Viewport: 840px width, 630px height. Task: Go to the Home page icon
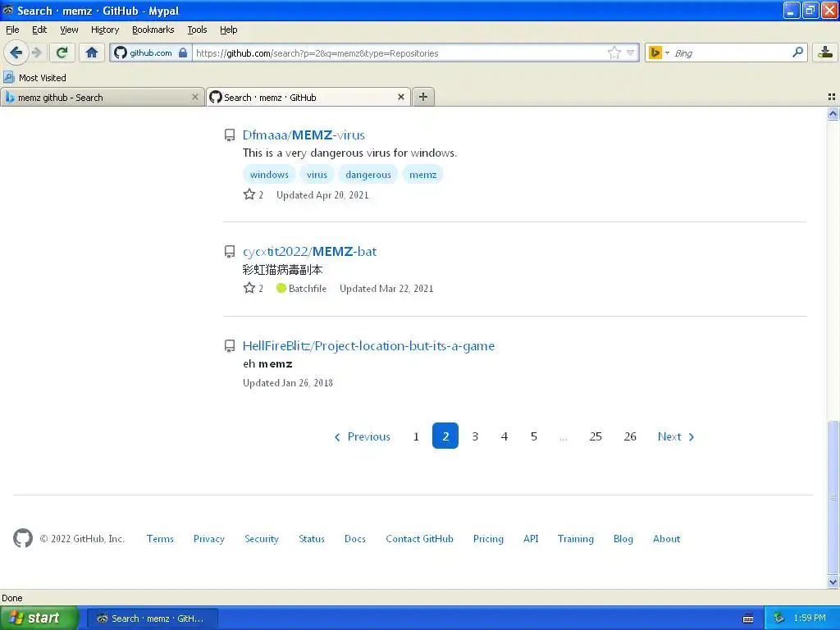coord(92,52)
